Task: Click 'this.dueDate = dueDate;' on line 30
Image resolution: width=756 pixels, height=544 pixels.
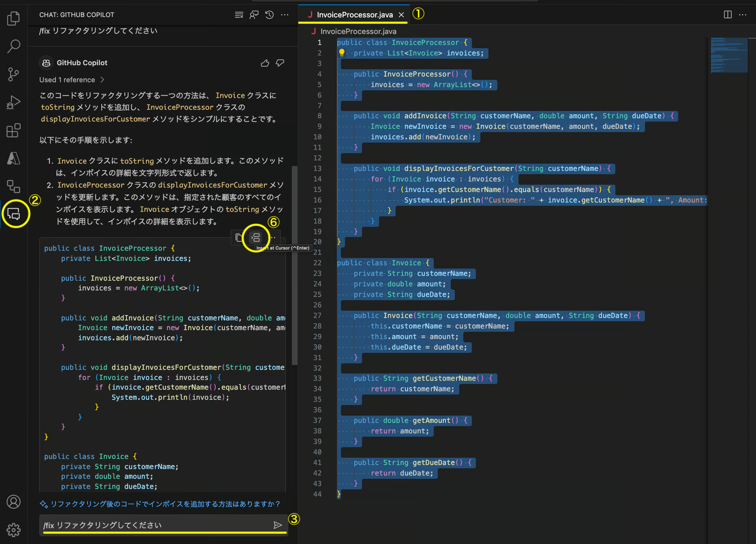Action: (x=419, y=347)
